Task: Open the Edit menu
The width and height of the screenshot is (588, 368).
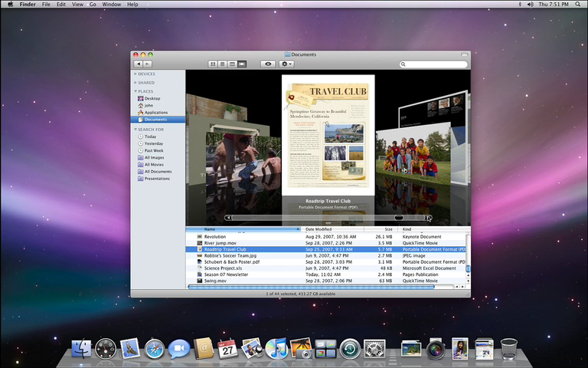Action: point(61,4)
